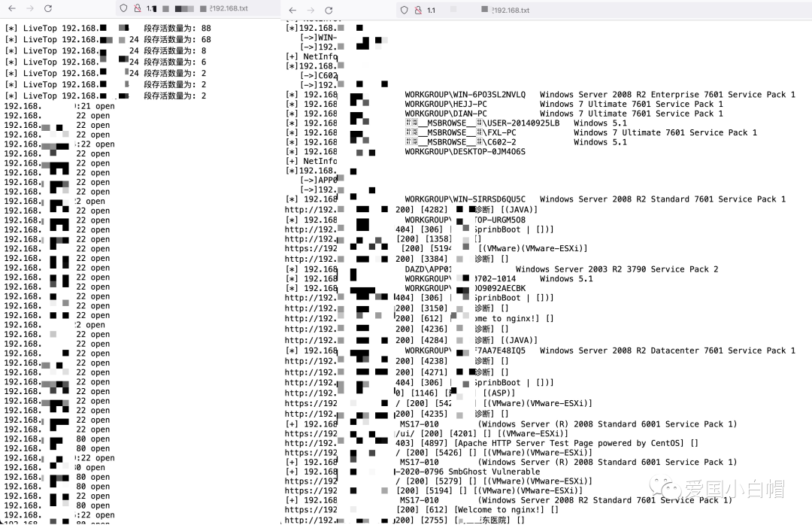The width and height of the screenshot is (812, 525).
Task: Click the WORKGROUP\WIN-SIRRSD6QU5C hostname
Action: click(465, 199)
